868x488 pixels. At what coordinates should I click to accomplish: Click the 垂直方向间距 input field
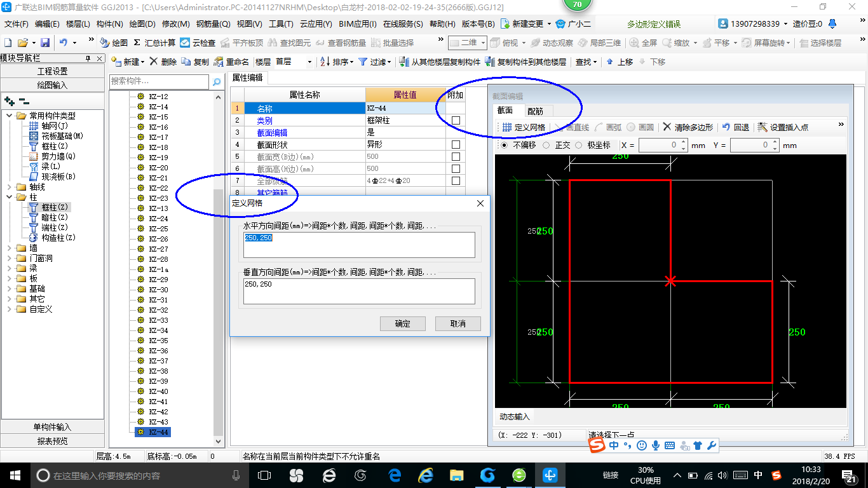pos(359,291)
